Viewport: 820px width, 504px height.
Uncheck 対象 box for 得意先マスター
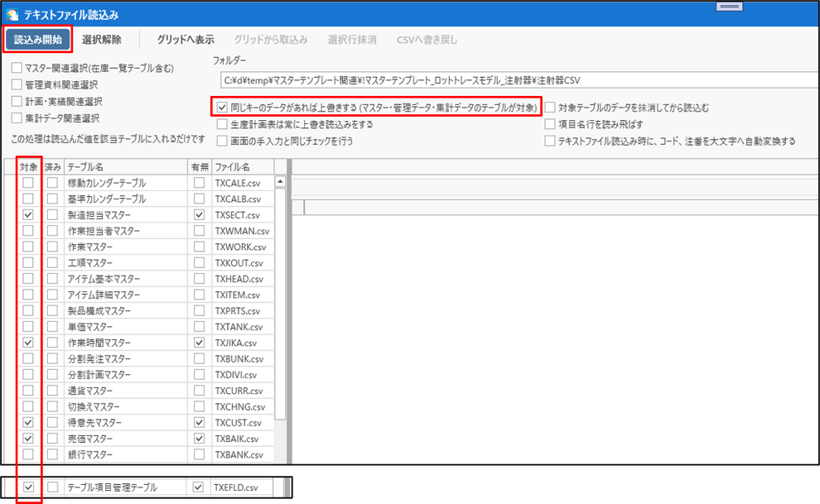pos(28,423)
